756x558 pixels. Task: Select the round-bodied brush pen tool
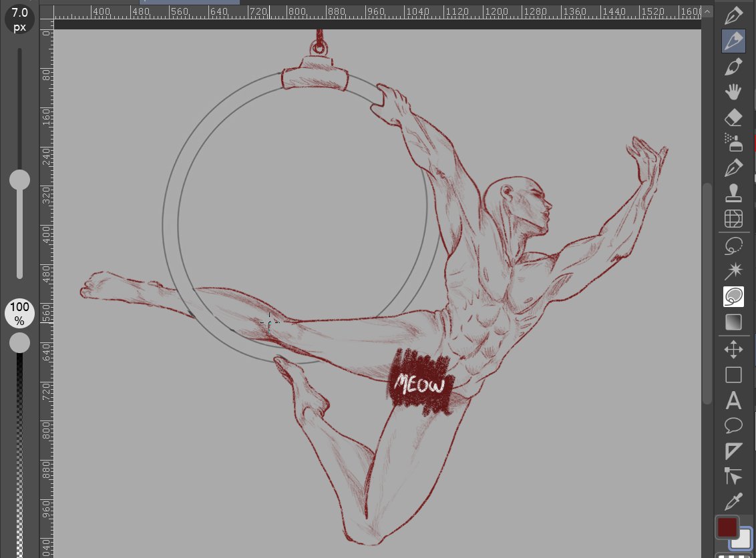coord(733,67)
